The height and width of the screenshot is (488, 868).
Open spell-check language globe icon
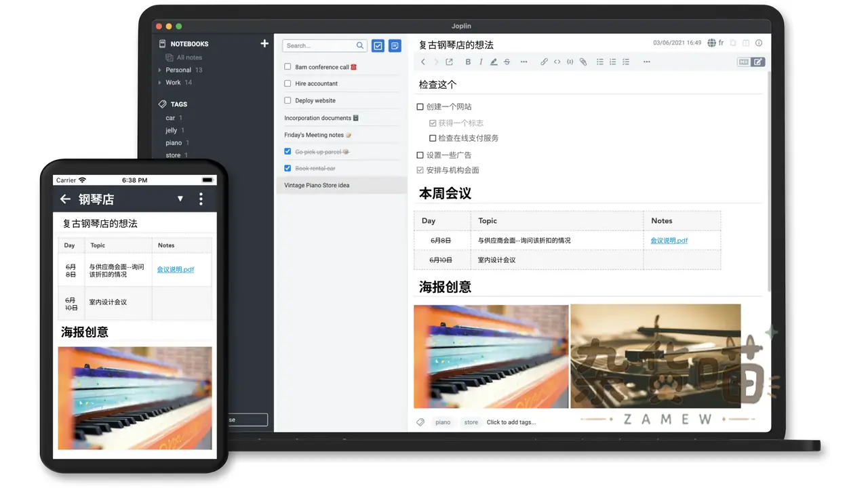[711, 43]
